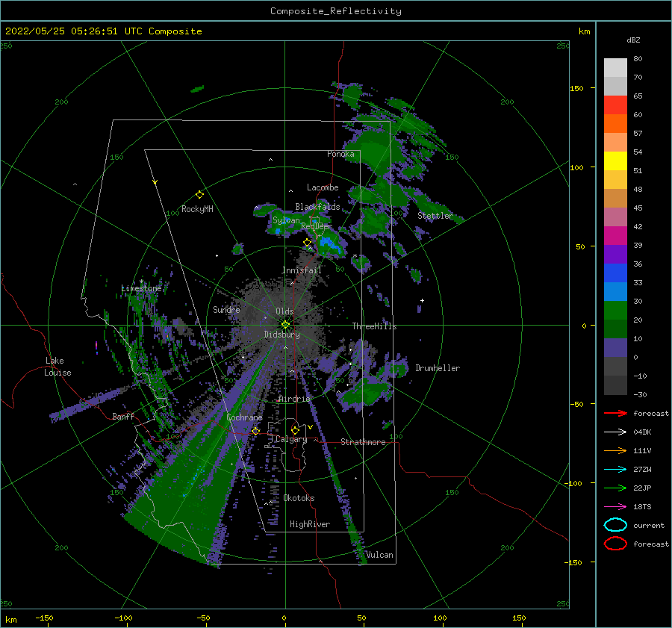Click the 18TS legend text

(642, 507)
